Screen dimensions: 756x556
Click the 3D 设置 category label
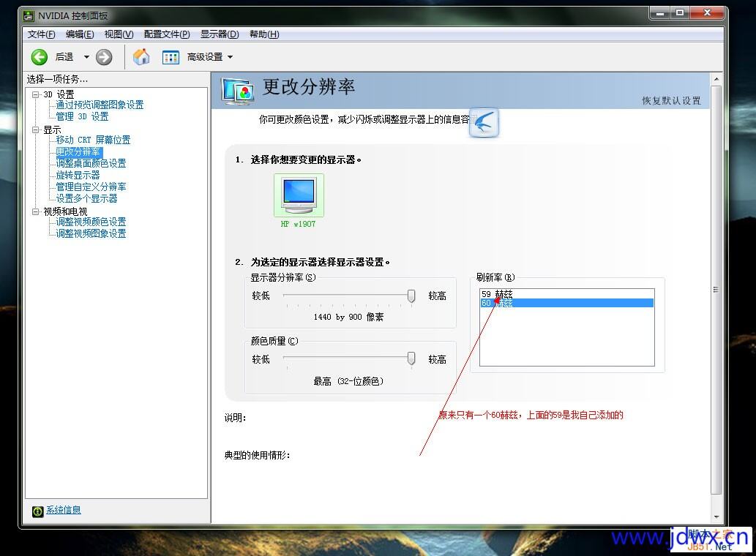(59, 94)
